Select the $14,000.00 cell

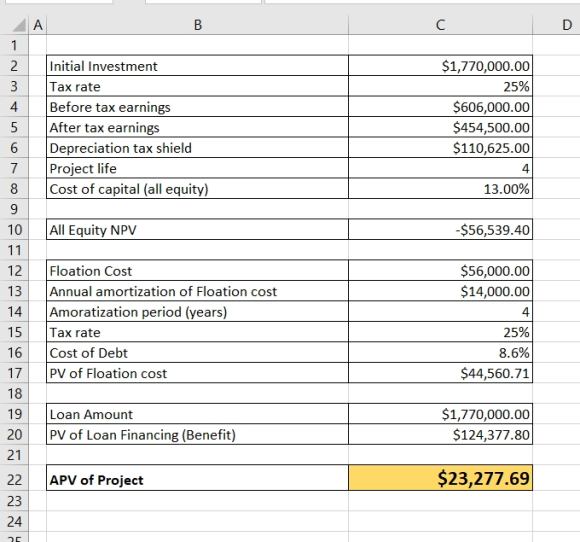tap(440, 291)
